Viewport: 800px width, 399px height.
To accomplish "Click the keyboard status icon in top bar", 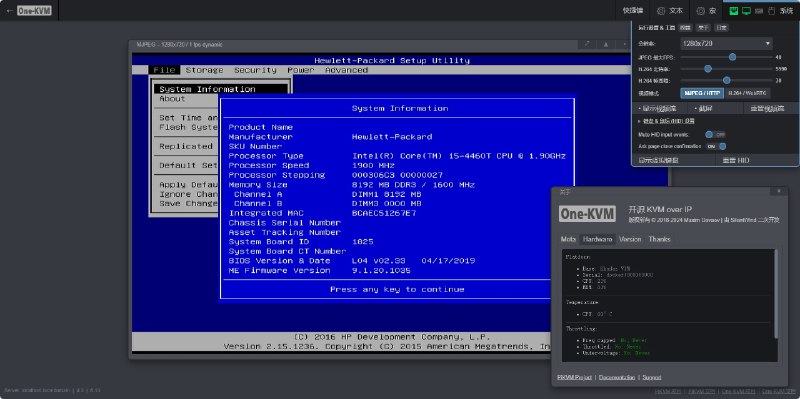I will coord(759,11).
